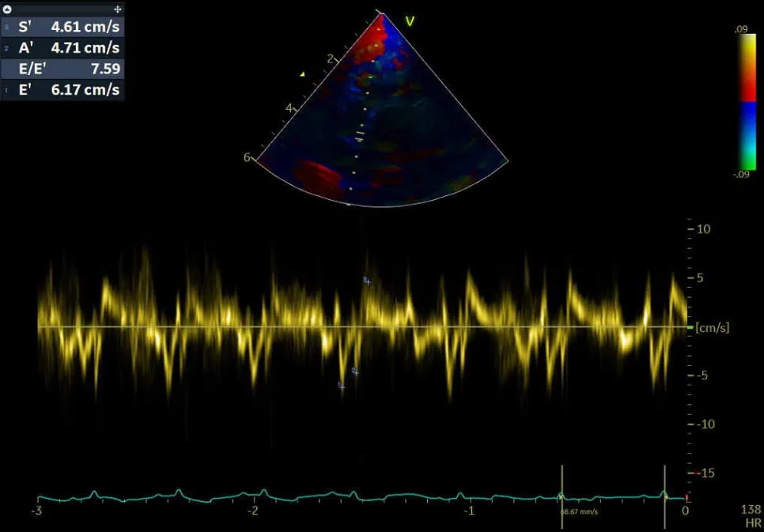Screen dimensions: 764x532
Task: Click the .09 upper color scale value
Action: pyautogui.click(x=741, y=30)
